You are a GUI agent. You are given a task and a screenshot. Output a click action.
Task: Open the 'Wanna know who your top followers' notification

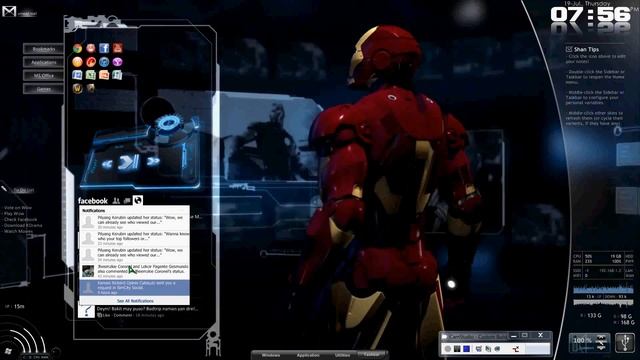tap(135, 238)
